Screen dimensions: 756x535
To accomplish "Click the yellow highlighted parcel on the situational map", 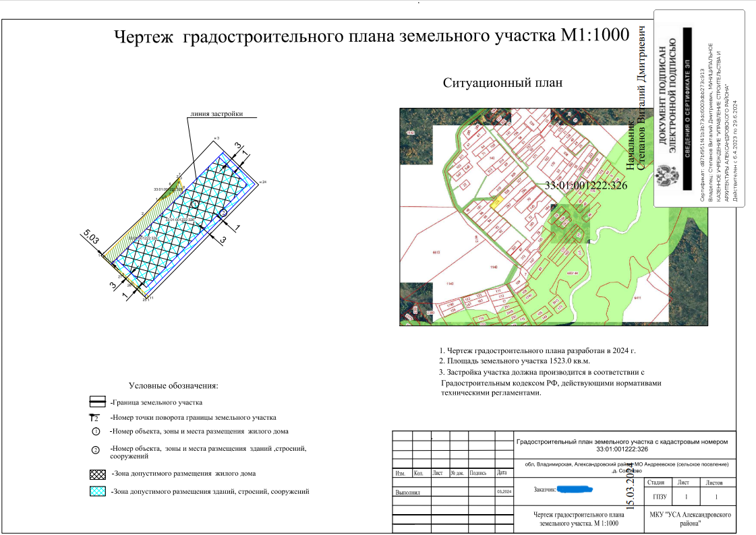I will point(496,201).
